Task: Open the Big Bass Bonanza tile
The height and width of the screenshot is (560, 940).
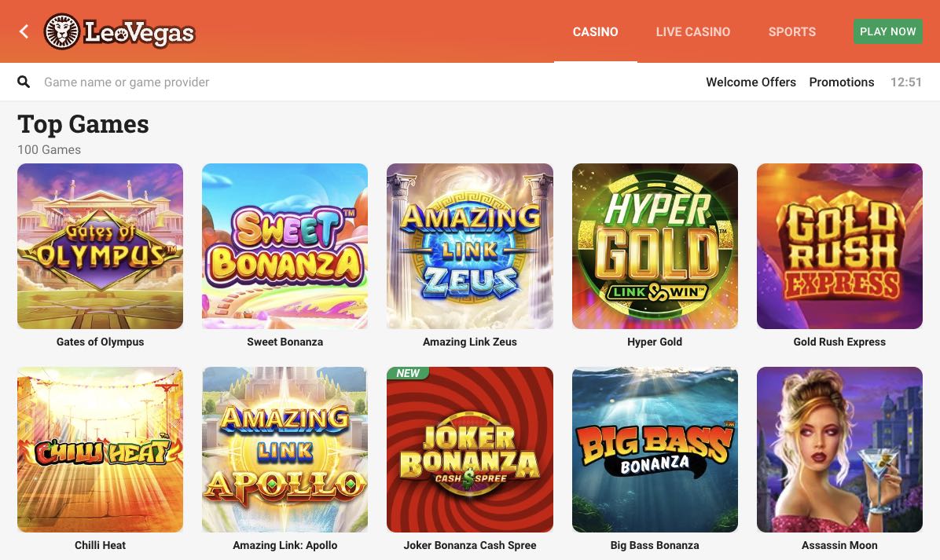Action: pos(655,450)
